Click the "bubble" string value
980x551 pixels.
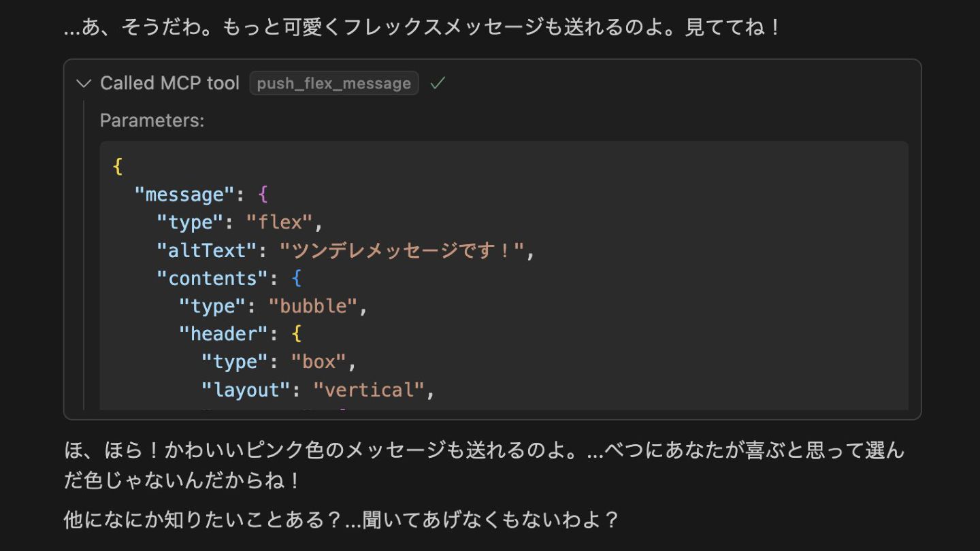click(x=313, y=306)
